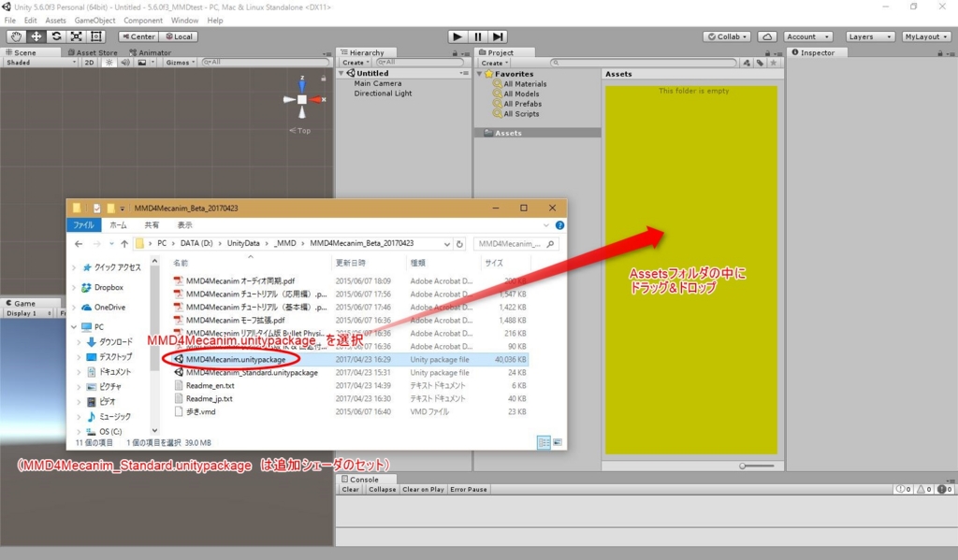Click Search by Type icon in Project
Image resolution: width=958 pixels, height=560 pixels.
pyautogui.click(x=747, y=63)
